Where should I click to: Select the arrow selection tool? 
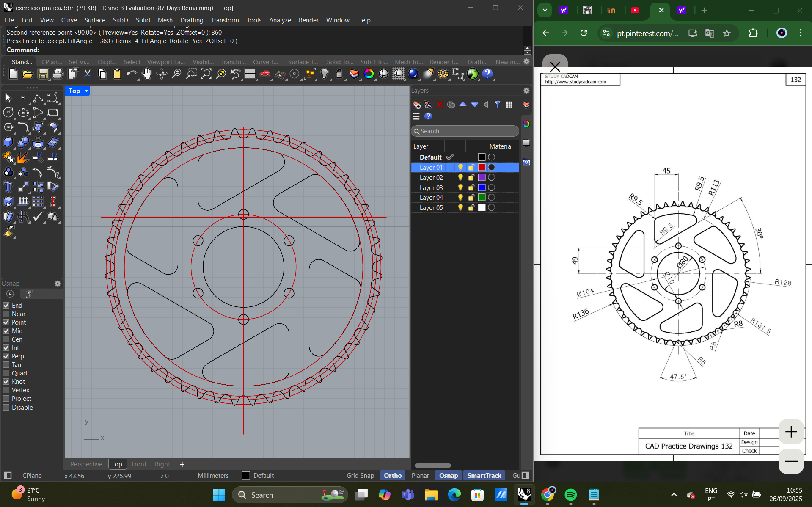[8, 98]
